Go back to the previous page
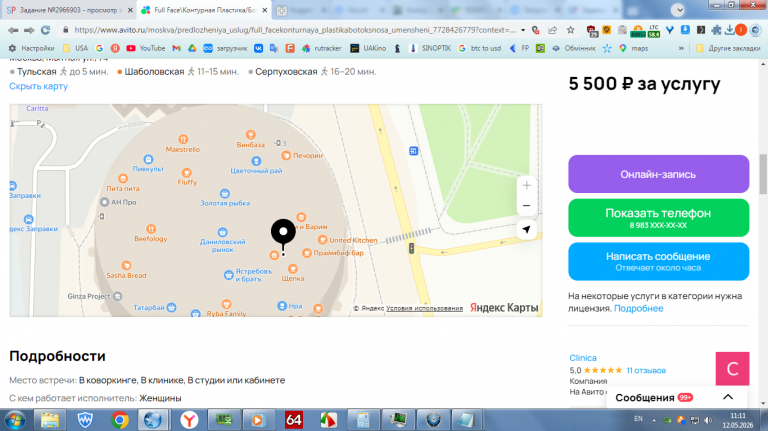768x431 pixels. [x=13, y=30]
